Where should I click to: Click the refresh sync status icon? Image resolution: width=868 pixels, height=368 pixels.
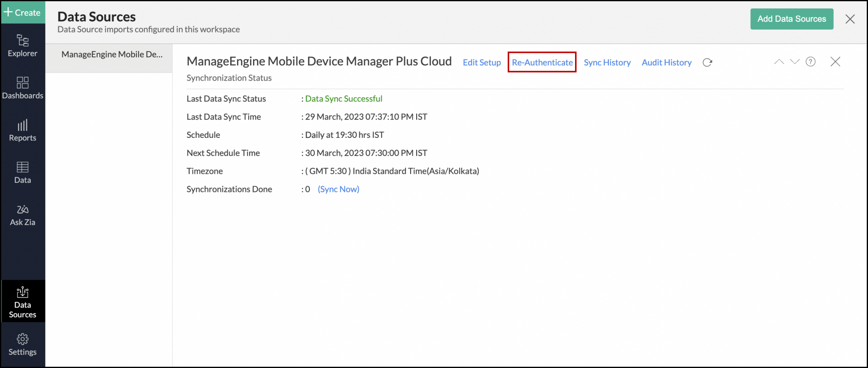[707, 62]
